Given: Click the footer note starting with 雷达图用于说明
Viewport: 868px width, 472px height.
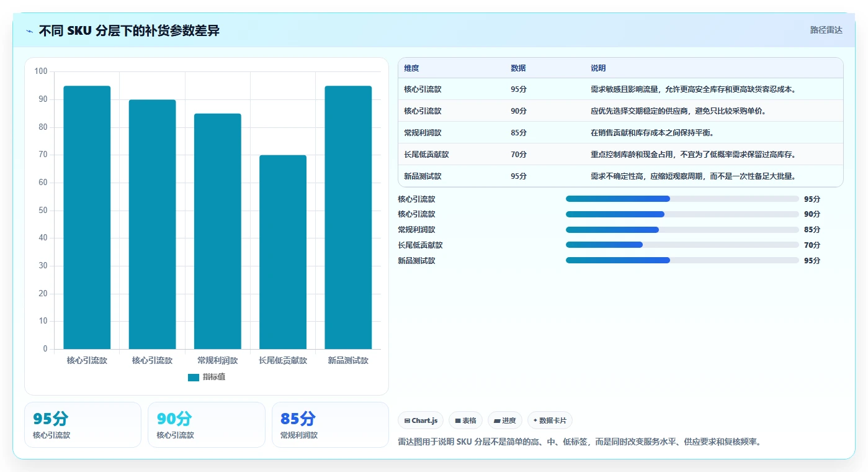Looking at the screenshot, I should click(579, 442).
